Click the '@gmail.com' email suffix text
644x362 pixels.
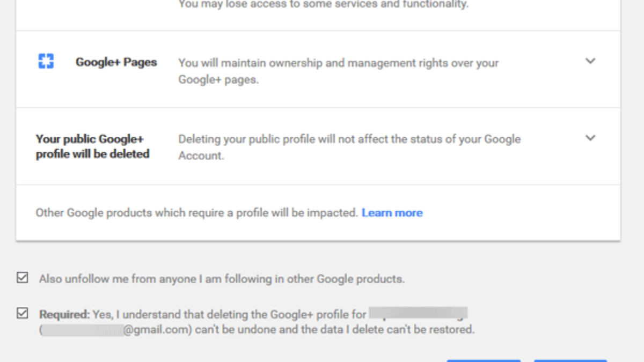click(x=158, y=330)
